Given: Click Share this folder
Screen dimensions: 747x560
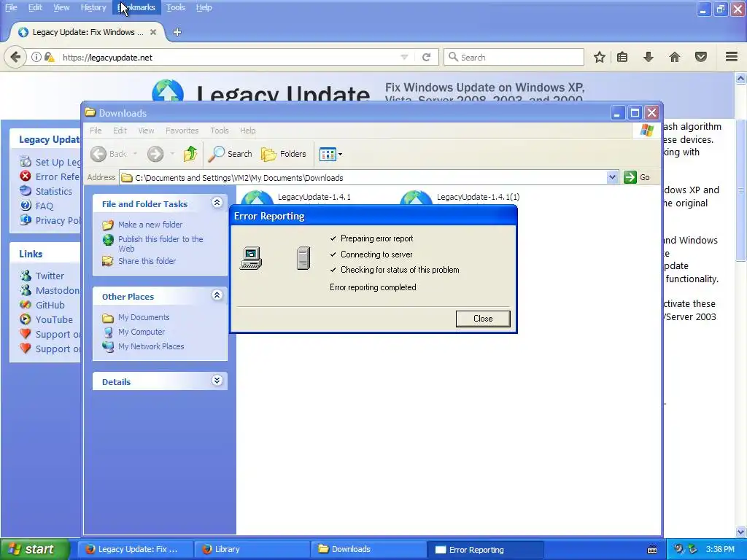Looking at the screenshot, I should click(x=147, y=261).
